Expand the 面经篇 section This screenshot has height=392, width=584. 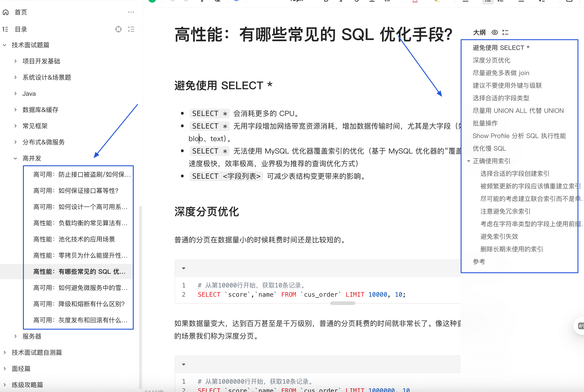point(5,368)
